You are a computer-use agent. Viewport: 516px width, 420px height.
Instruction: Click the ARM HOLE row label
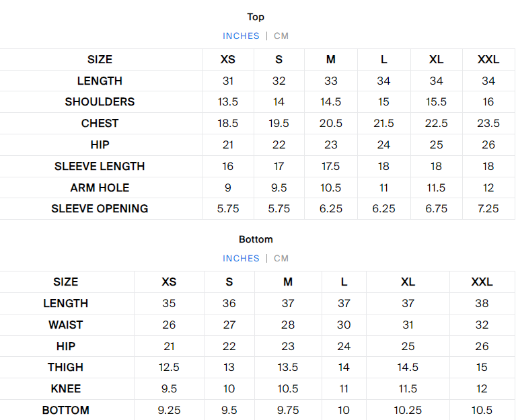coord(100,187)
